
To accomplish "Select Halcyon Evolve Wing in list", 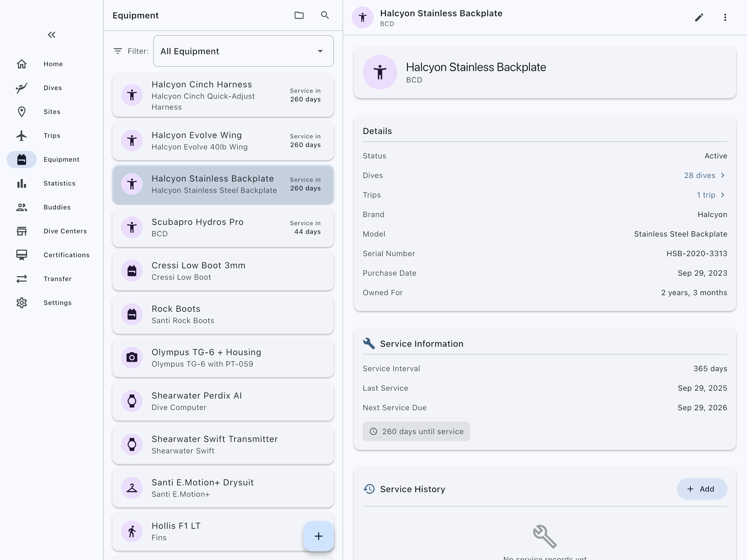I will point(223,141).
